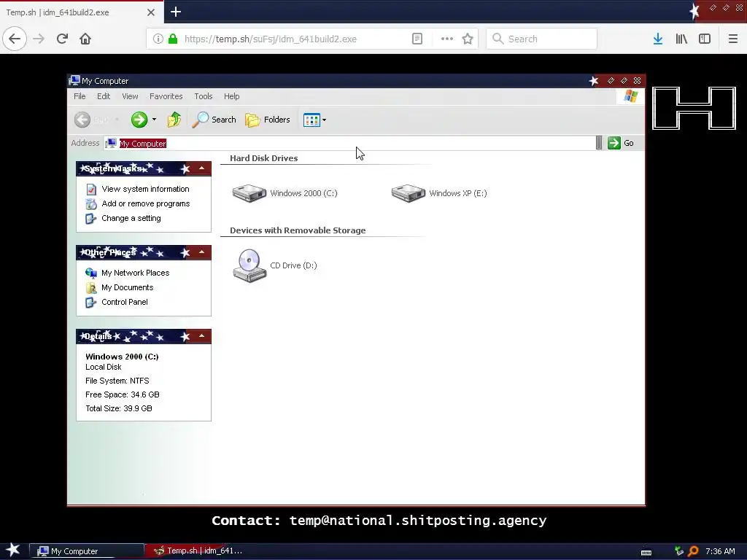Collapse the Other Places panel
Screen dimensions: 747x560
[x=201, y=252]
